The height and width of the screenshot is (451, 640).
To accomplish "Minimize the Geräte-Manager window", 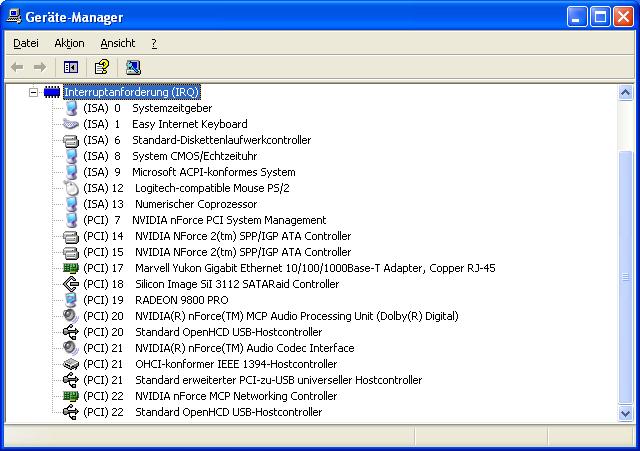I will point(577,17).
